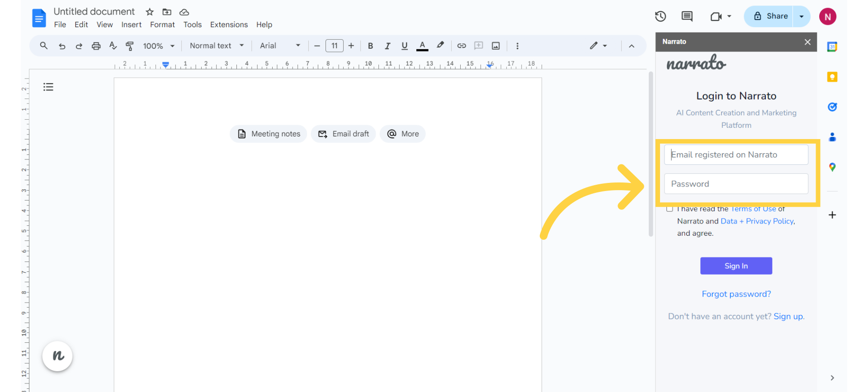Toggle Bold formatting
This screenshot has width=868, height=392.
click(x=370, y=46)
